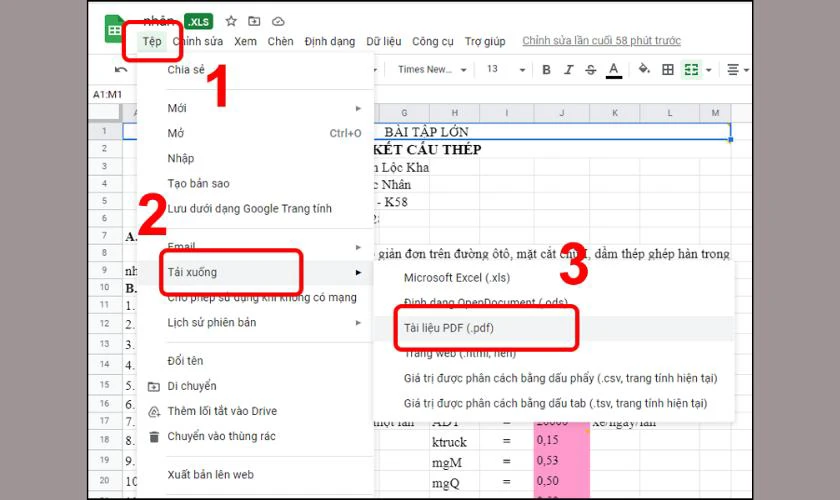Click the BÀI TẬP LỚN title cell
Viewport: 840px width, 500px height.
point(427,132)
